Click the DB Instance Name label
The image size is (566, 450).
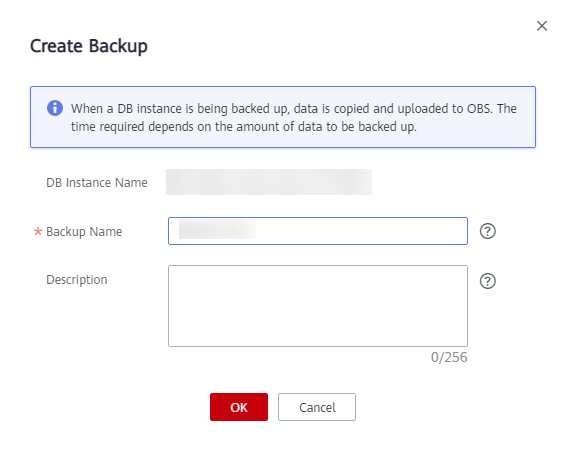pos(97,183)
